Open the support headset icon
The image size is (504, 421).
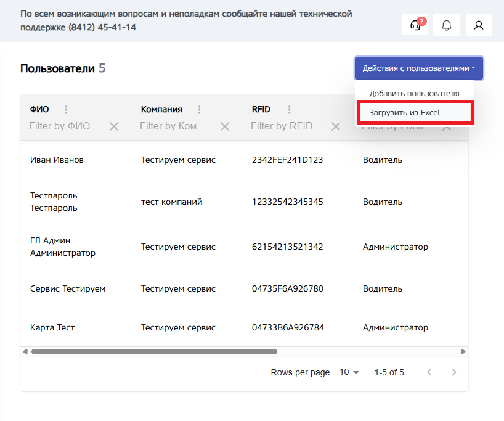point(415,25)
